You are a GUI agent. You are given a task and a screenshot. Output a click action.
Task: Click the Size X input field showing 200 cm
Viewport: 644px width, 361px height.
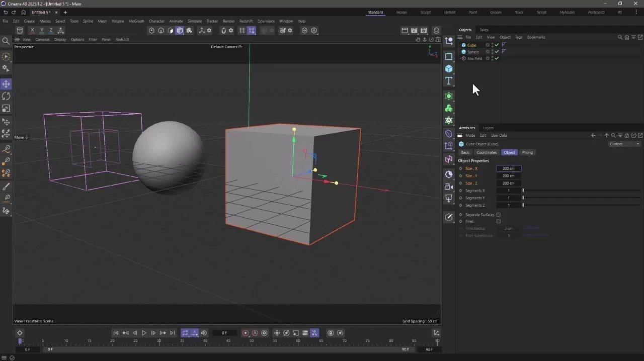tap(508, 168)
